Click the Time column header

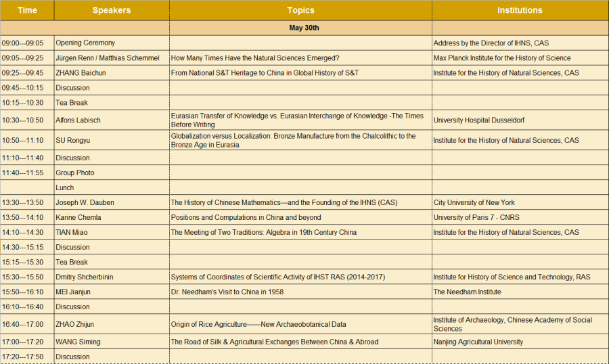tap(27, 10)
